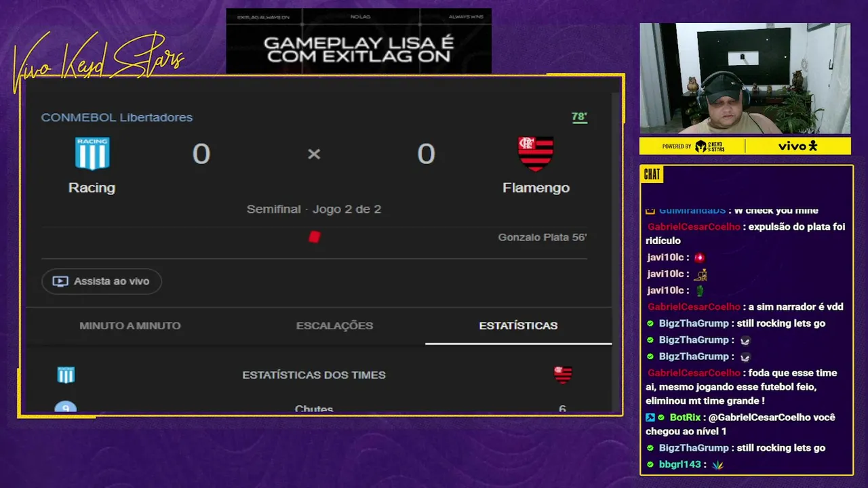
Task: Click ESTATÍSTICAS DOS TIMES heading
Action: tap(314, 375)
